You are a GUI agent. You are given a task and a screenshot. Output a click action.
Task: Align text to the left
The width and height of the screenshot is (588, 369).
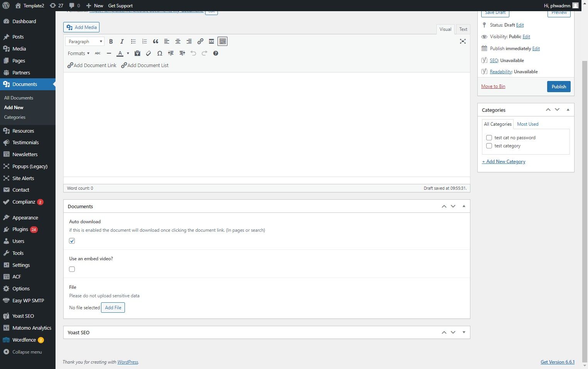click(167, 41)
